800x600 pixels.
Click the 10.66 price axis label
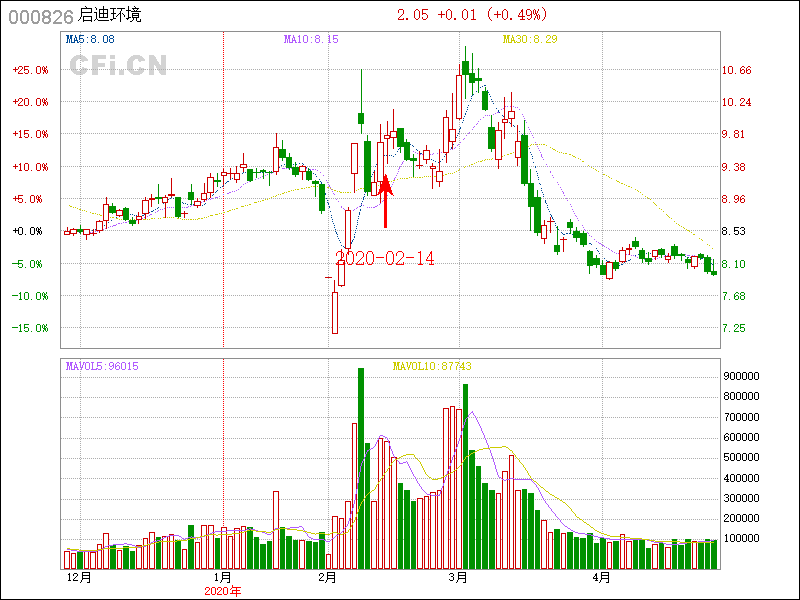point(737,70)
